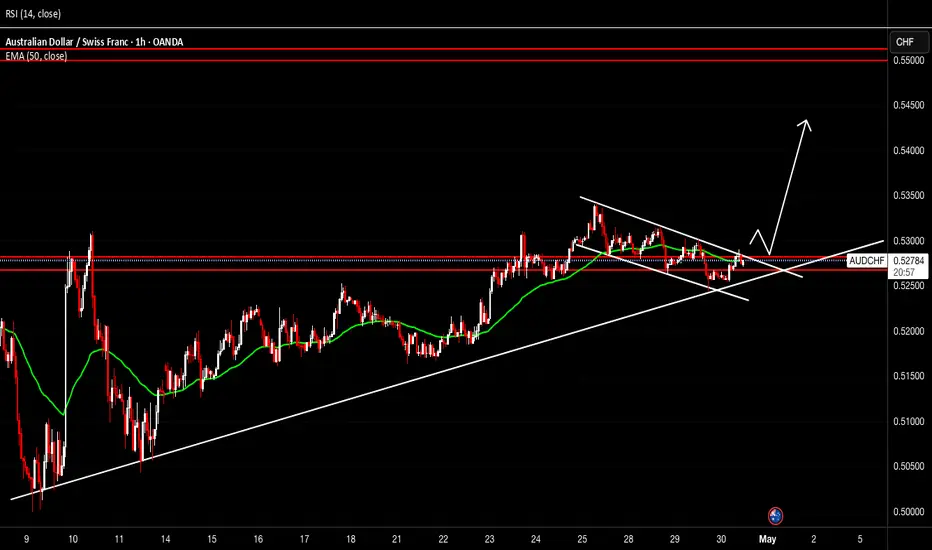The height and width of the screenshot is (550, 932).
Task: Select the EMA (50, close) indicator label
Action: [x=36, y=56]
